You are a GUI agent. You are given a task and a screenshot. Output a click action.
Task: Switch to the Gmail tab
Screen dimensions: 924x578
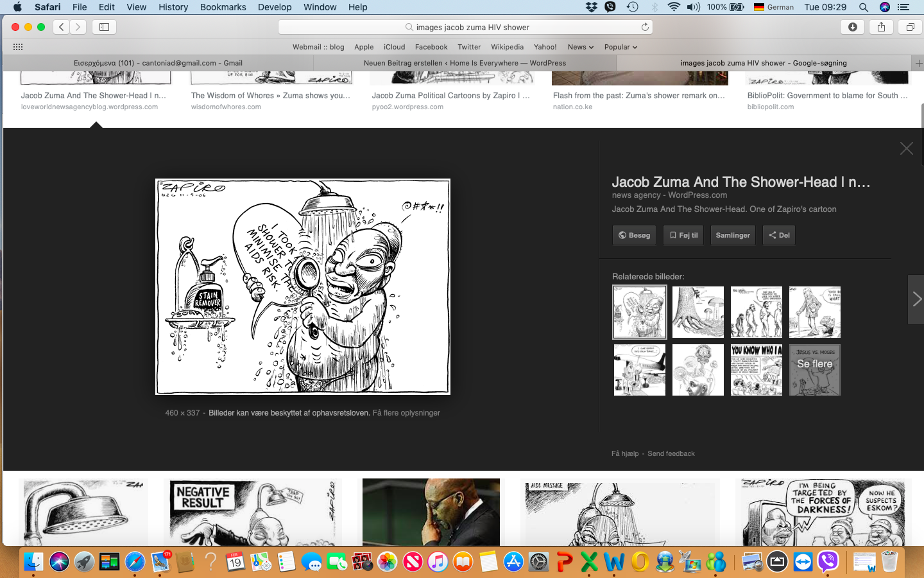point(158,63)
